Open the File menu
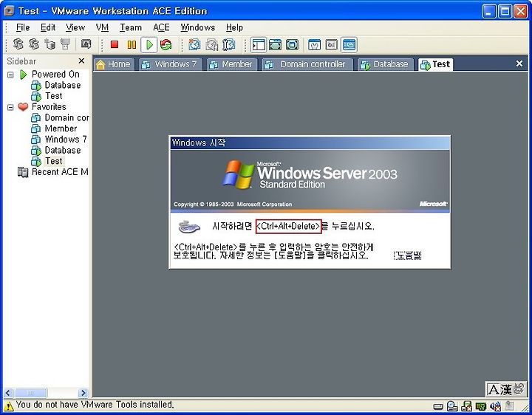 coord(23,27)
